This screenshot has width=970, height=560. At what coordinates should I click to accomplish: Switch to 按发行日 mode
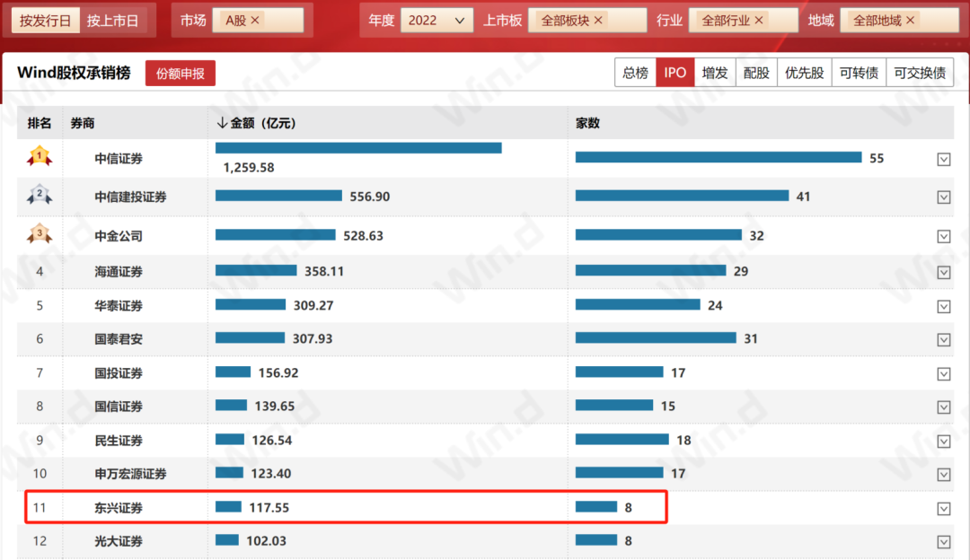pyautogui.click(x=45, y=21)
